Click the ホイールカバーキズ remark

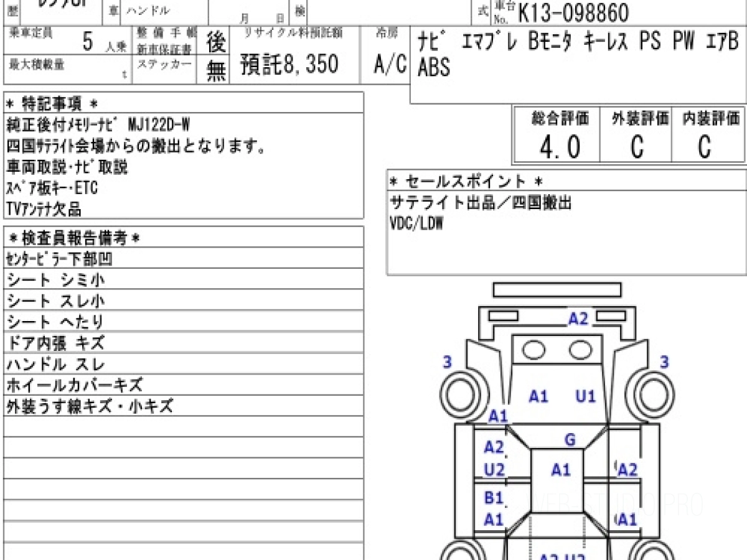[x=74, y=386]
